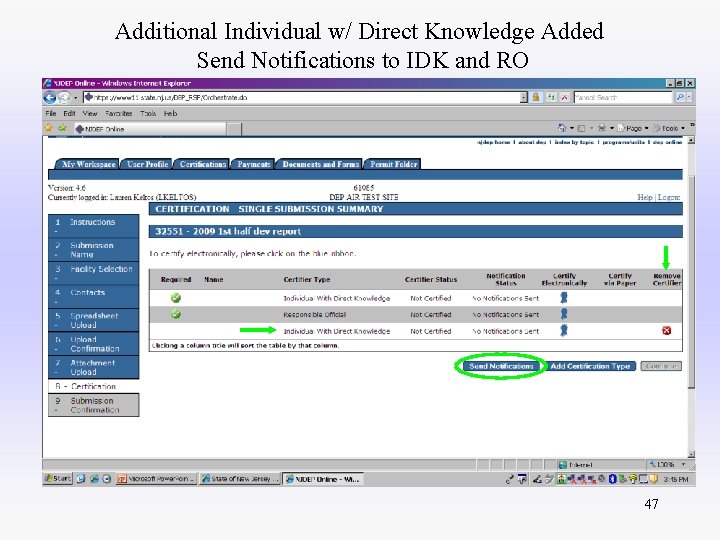Open the Favorites menu
720x540 pixels.
click(118, 113)
